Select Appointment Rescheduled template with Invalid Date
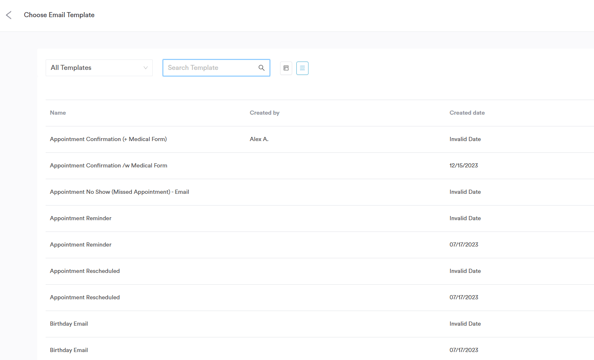Viewport: 594px width, 360px height. click(x=85, y=271)
